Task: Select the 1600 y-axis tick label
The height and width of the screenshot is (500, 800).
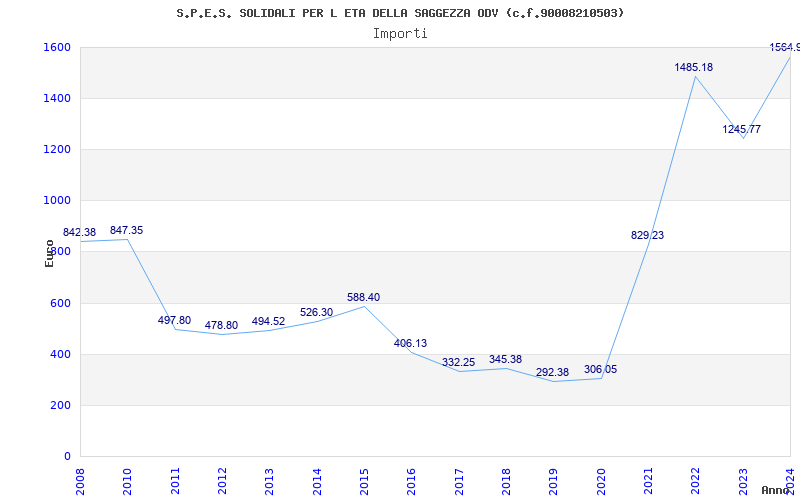Action: 57,47
